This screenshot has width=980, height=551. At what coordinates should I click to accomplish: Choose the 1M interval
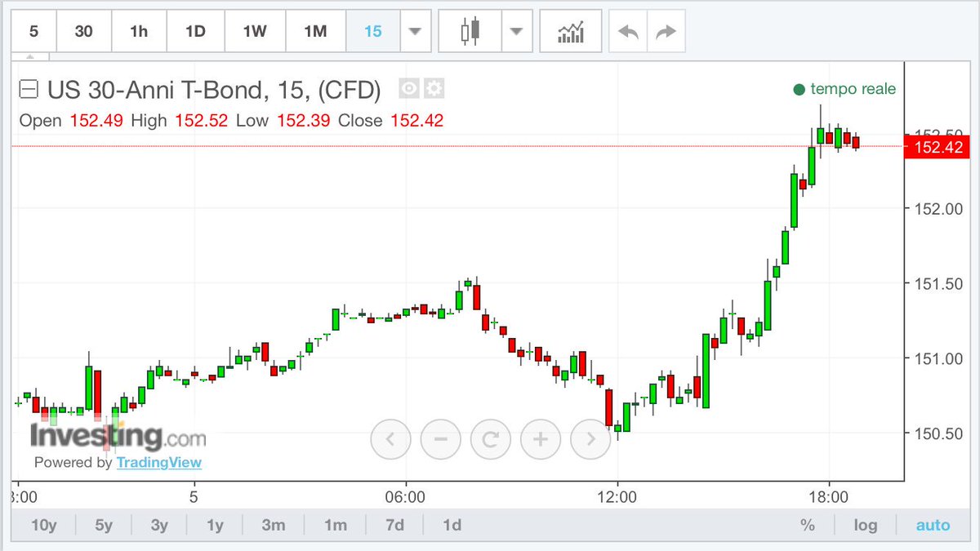pyautogui.click(x=315, y=31)
